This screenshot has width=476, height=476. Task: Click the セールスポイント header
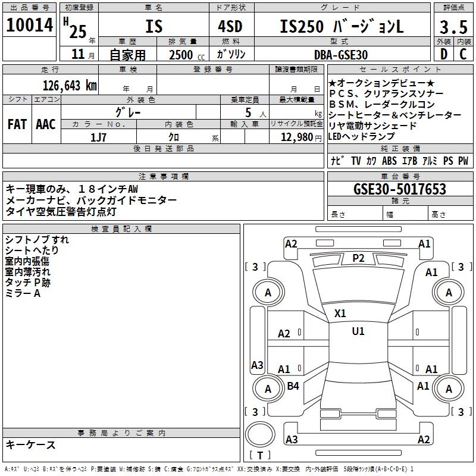tap(400, 69)
